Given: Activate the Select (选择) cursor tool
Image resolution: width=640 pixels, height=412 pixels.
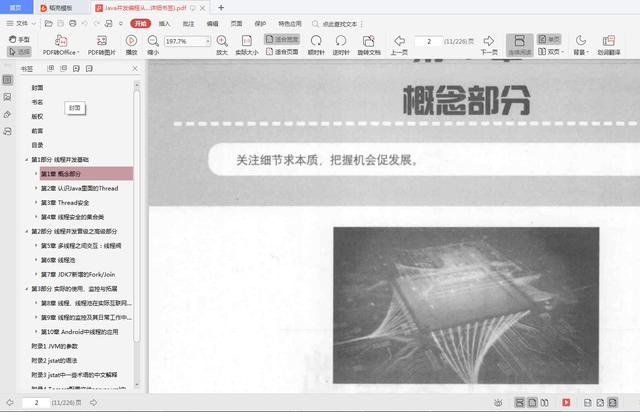Looking at the screenshot, I should pos(19,52).
